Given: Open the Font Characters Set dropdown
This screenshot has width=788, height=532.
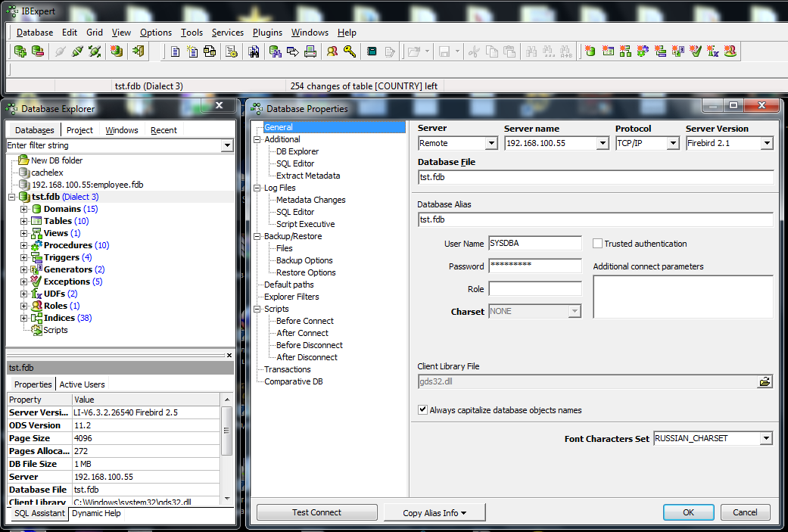Looking at the screenshot, I should click(x=766, y=439).
